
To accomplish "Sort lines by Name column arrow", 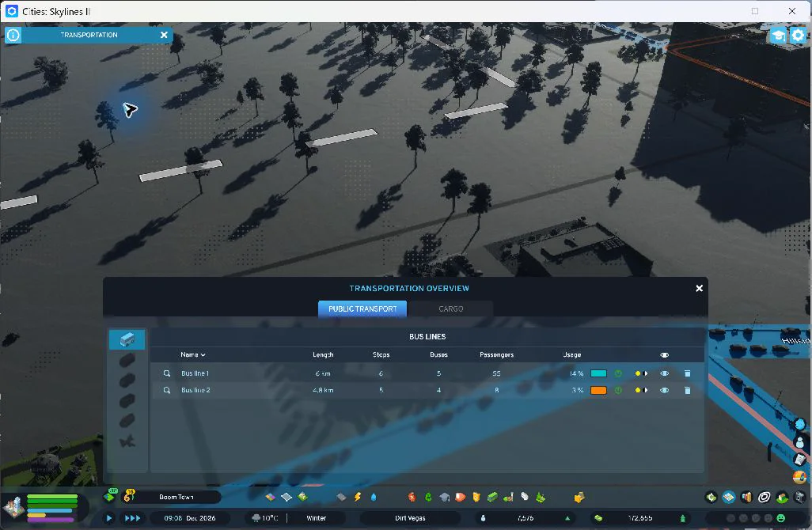I will [x=203, y=355].
